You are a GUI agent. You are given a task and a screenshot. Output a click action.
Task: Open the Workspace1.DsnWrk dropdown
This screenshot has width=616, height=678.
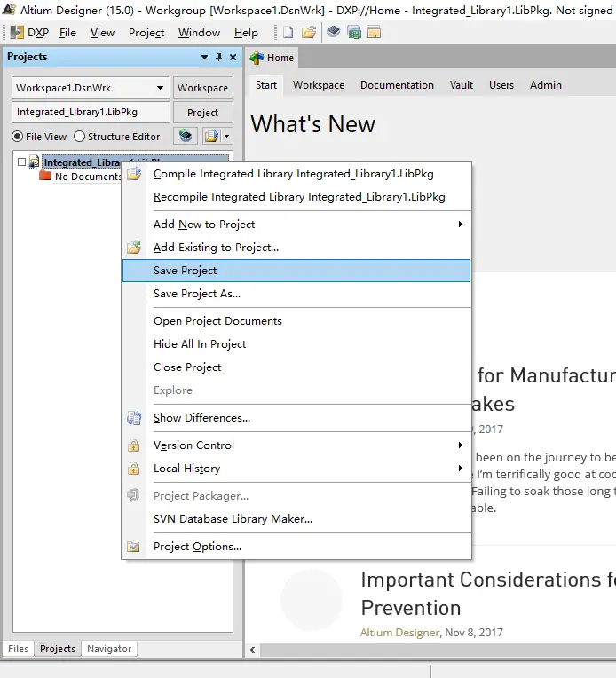[x=161, y=88]
